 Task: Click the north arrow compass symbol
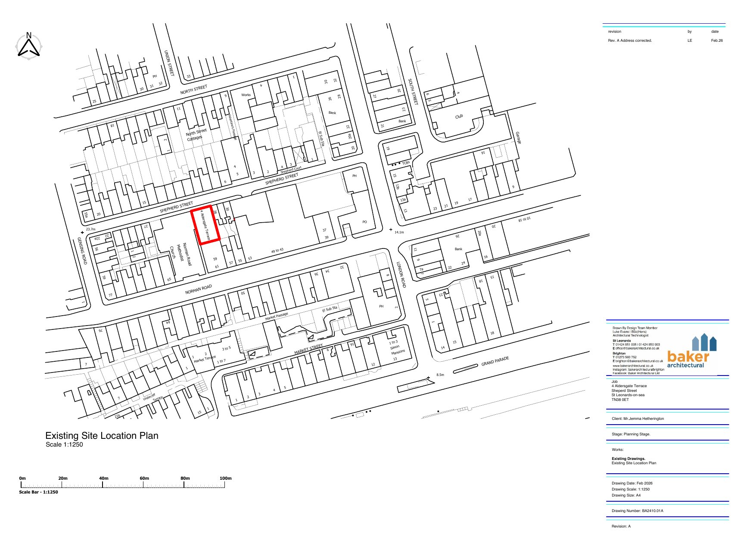click(x=29, y=46)
